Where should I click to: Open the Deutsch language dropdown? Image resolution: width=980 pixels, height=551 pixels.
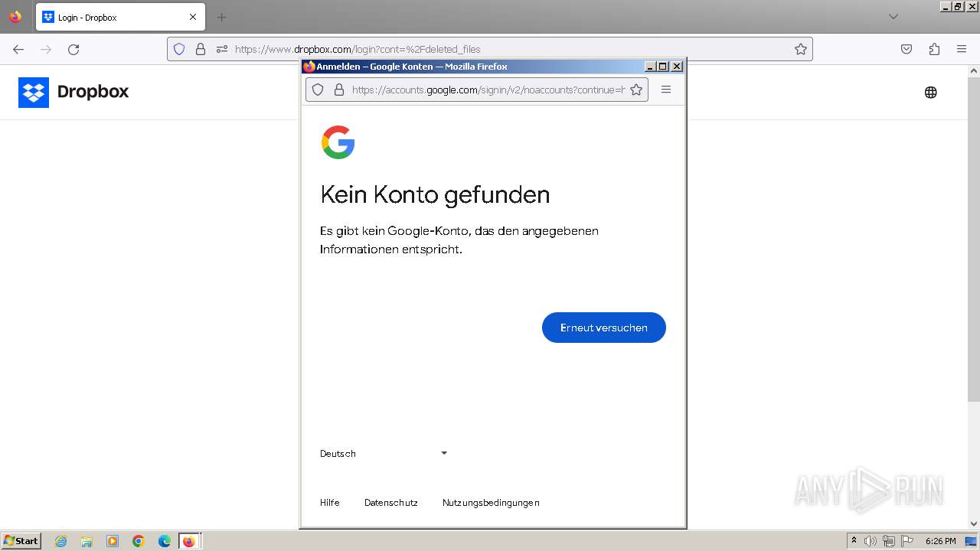click(384, 454)
